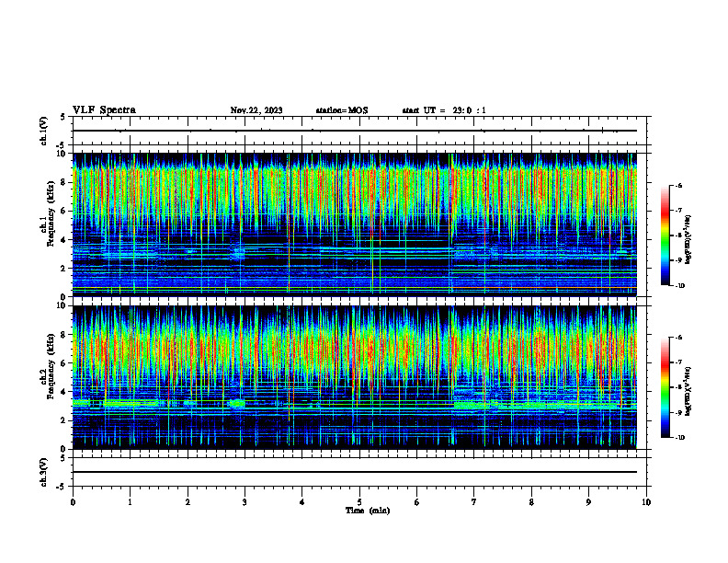Screen dimensions: 728x563
Task: Click the ch.3 voltage waveform trace
Action: pyautogui.click(x=355, y=472)
